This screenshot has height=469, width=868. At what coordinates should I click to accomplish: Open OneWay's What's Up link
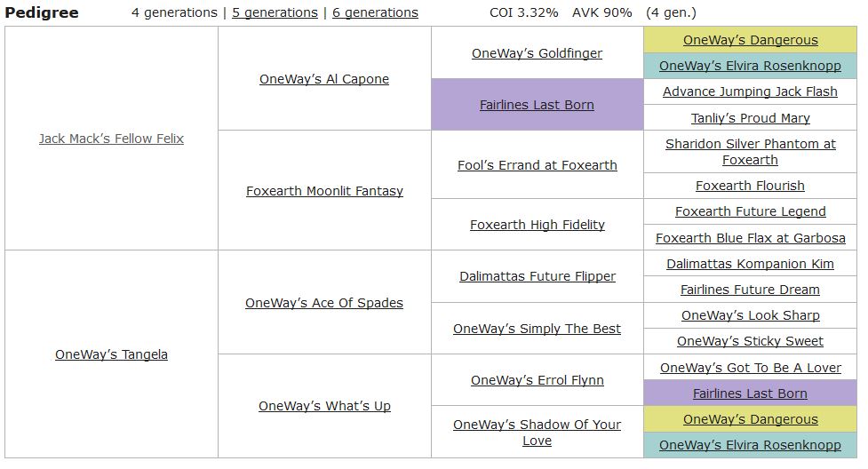coord(324,406)
